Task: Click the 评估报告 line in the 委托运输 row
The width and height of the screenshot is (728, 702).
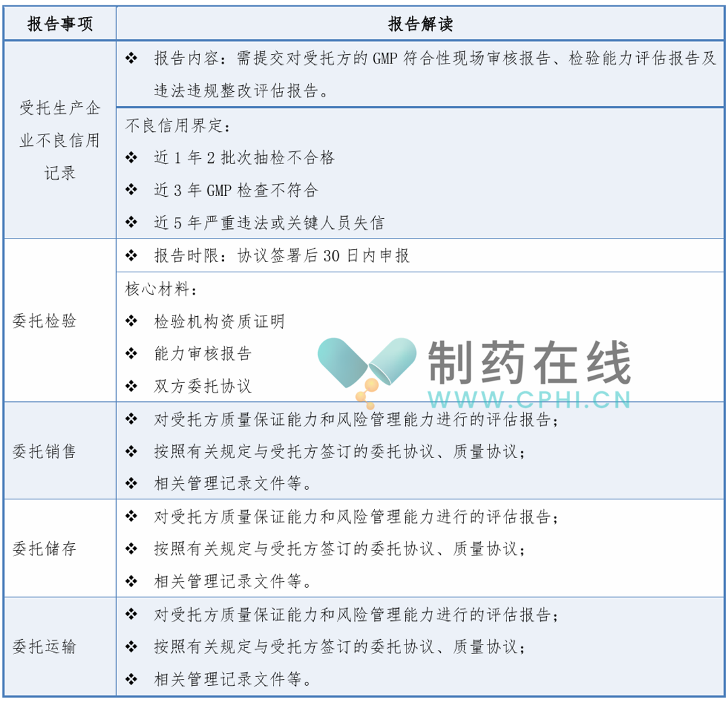Action: point(356,615)
